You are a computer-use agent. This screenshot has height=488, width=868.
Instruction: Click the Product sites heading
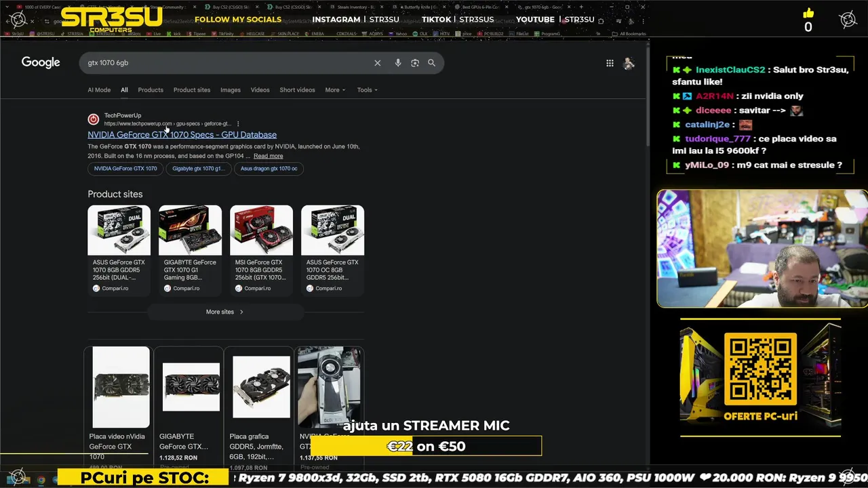pyautogui.click(x=115, y=195)
